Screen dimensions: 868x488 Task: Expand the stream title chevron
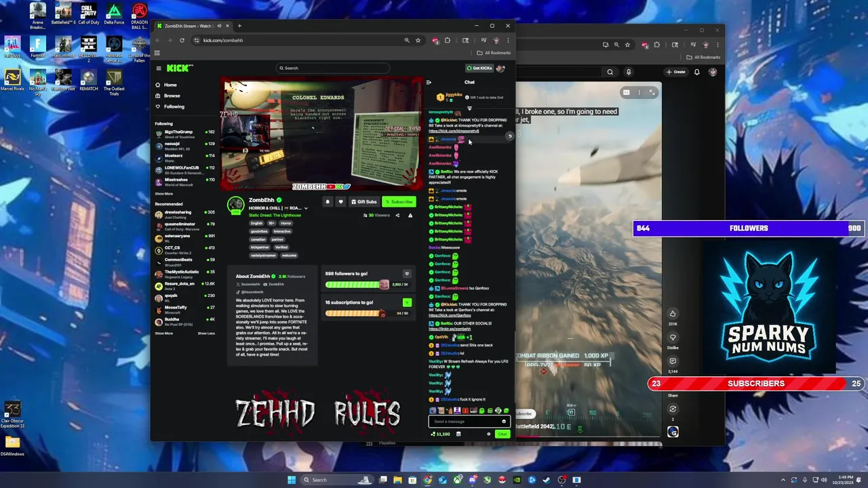coord(306,208)
